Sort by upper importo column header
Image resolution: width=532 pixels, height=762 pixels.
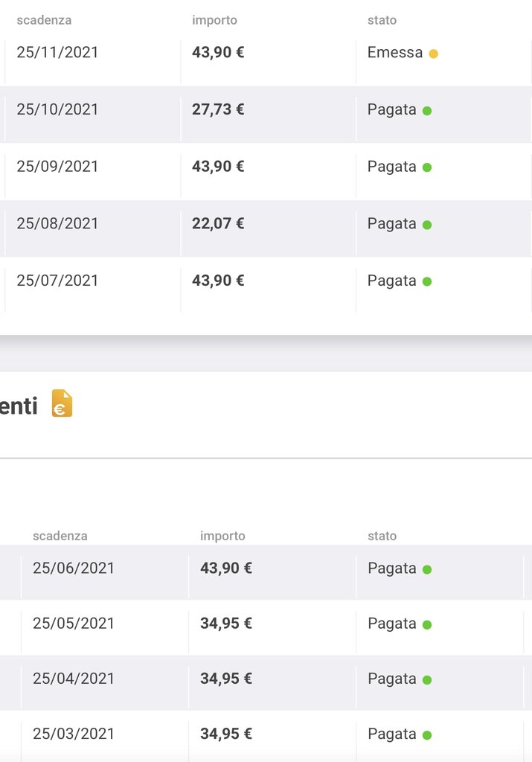point(215,20)
